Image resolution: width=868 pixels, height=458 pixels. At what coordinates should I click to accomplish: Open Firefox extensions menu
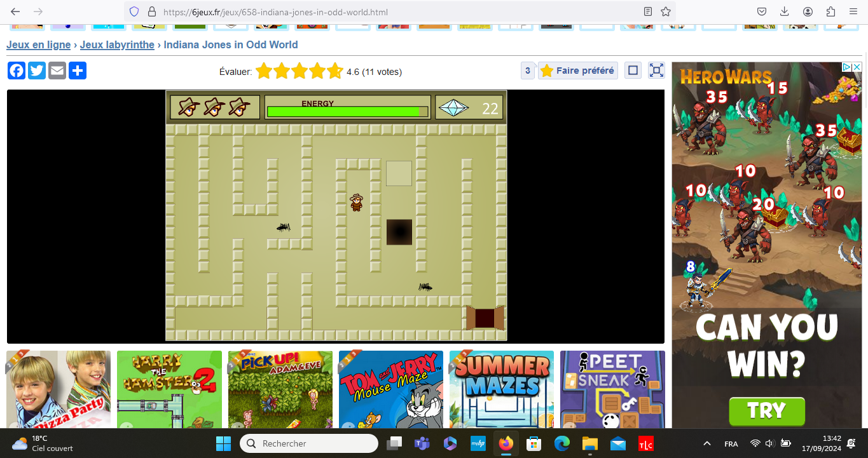click(830, 11)
